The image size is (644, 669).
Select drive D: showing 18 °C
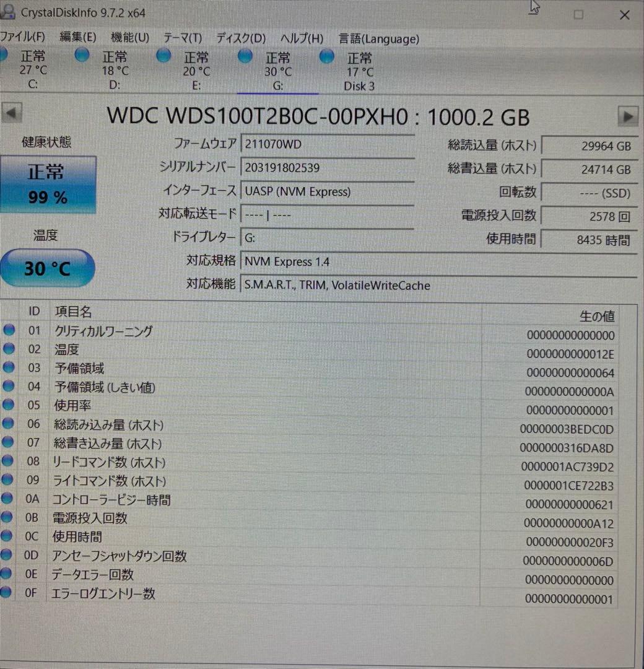[82, 55]
